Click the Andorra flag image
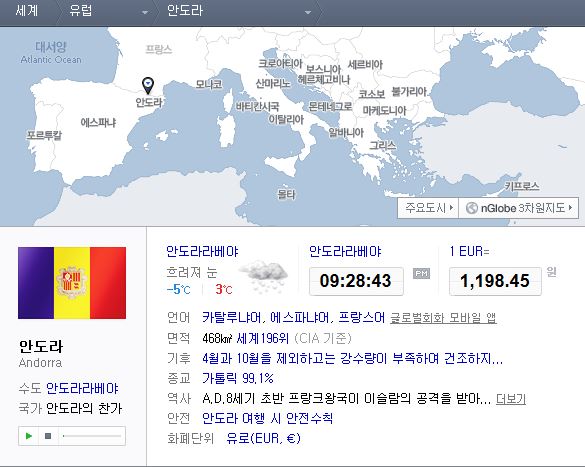Viewport: 585px width, 467px height. coord(72,283)
